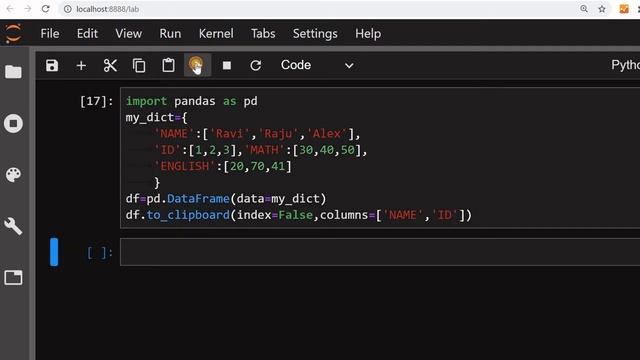Screen dimensions: 640x360
Task: Save the notebook with the disk icon
Action: pos(52,65)
